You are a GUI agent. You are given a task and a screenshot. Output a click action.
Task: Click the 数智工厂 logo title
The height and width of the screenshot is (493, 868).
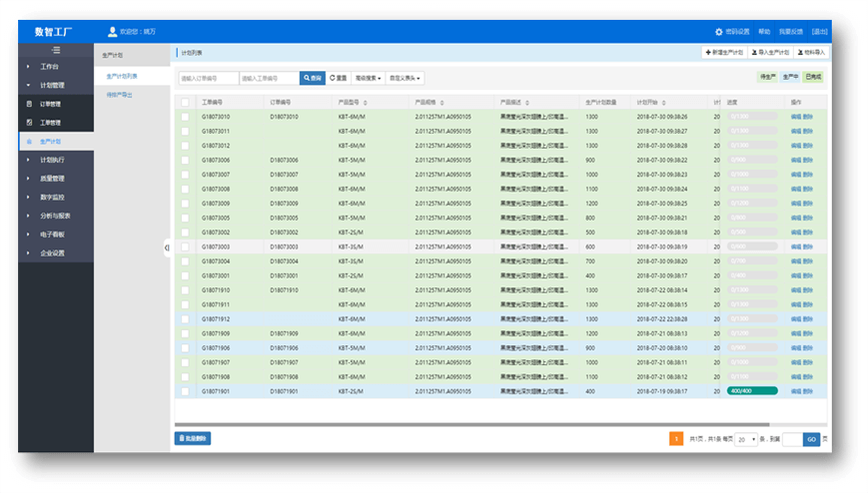tap(53, 32)
